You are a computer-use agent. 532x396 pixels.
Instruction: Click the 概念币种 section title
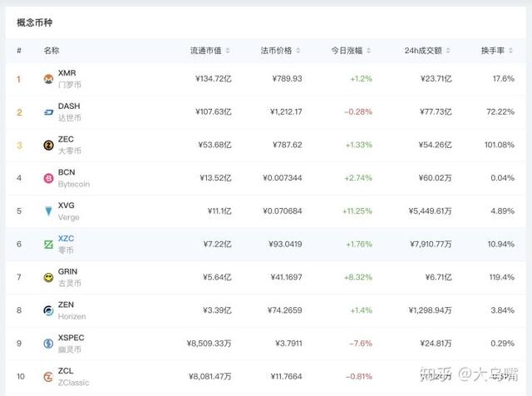[x=35, y=22]
